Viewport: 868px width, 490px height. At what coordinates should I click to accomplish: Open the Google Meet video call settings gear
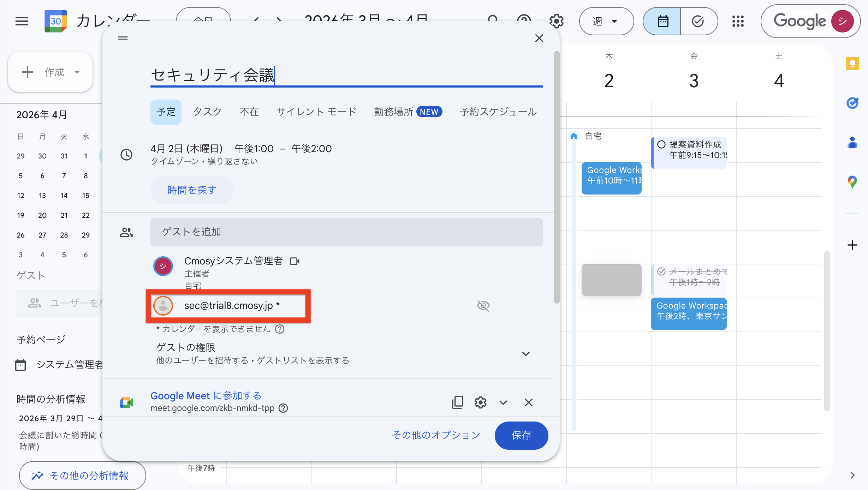click(x=481, y=402)
